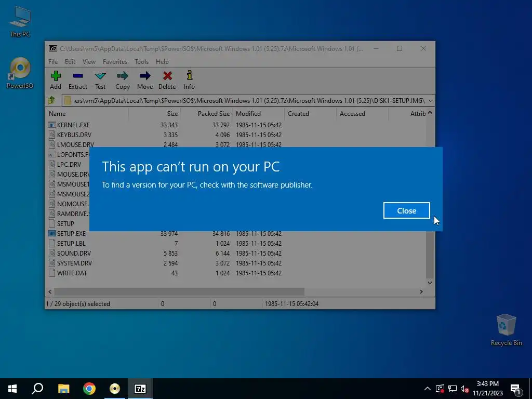Select the LPC.DRV file
The width and height of the screenshot is (532, 399).
point(69,165)
